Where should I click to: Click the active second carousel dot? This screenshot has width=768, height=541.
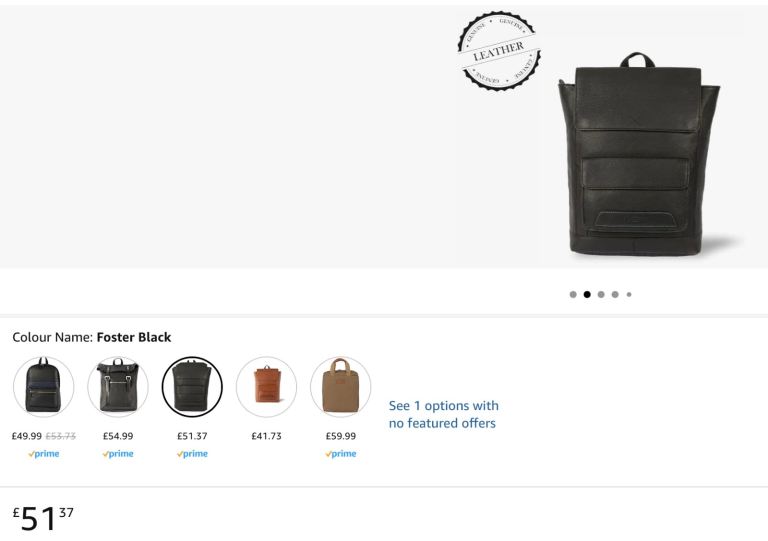587,294
